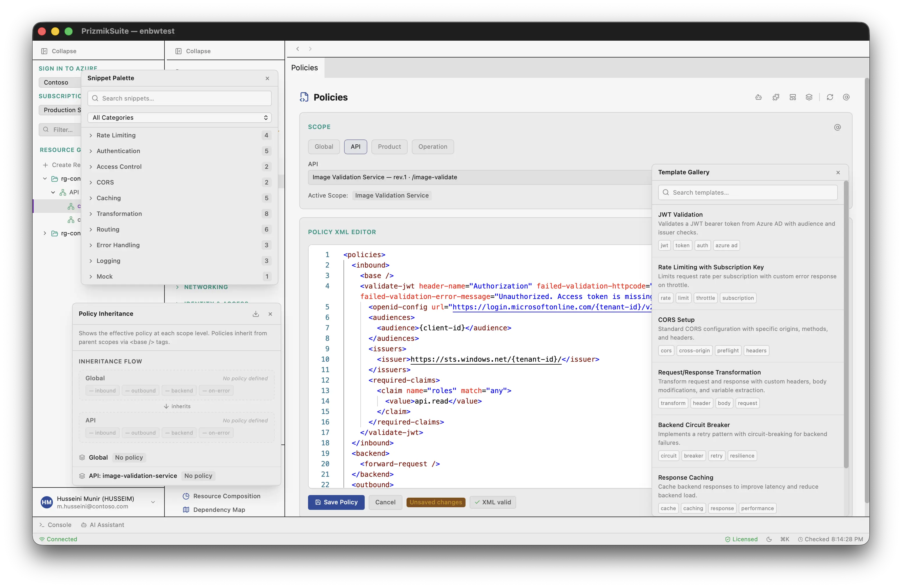Viewport: 902px width, 588px height.
Task: Expand the Error Handling snippet category
Action: point(179,245)
